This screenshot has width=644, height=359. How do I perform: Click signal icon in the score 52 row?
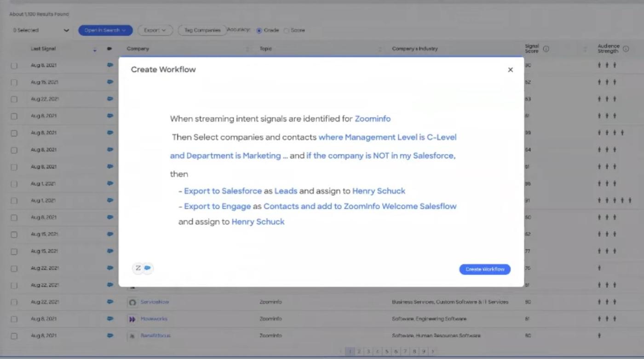[110, 82]
